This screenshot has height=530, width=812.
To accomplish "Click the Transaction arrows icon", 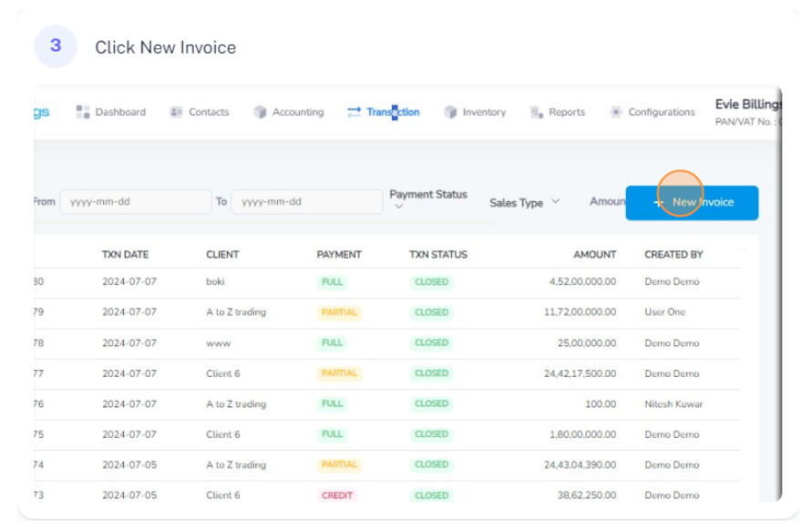I will [354, 112].
